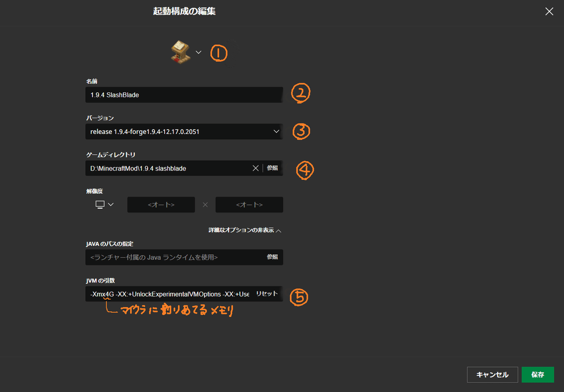Click the 名前 label
The width and height of the screenshot is (564, 392).
pyautogui.click(x=92, y=81)
